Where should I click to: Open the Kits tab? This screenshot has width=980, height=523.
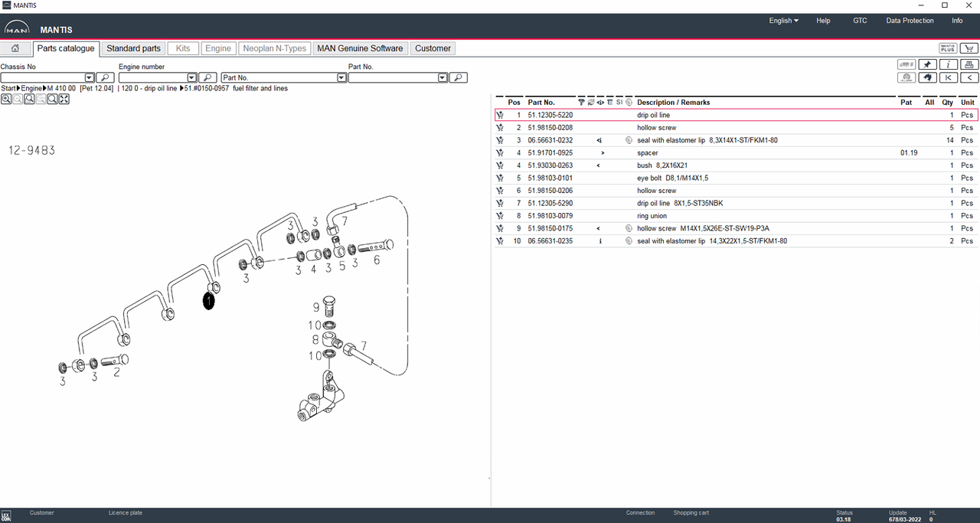183,48
